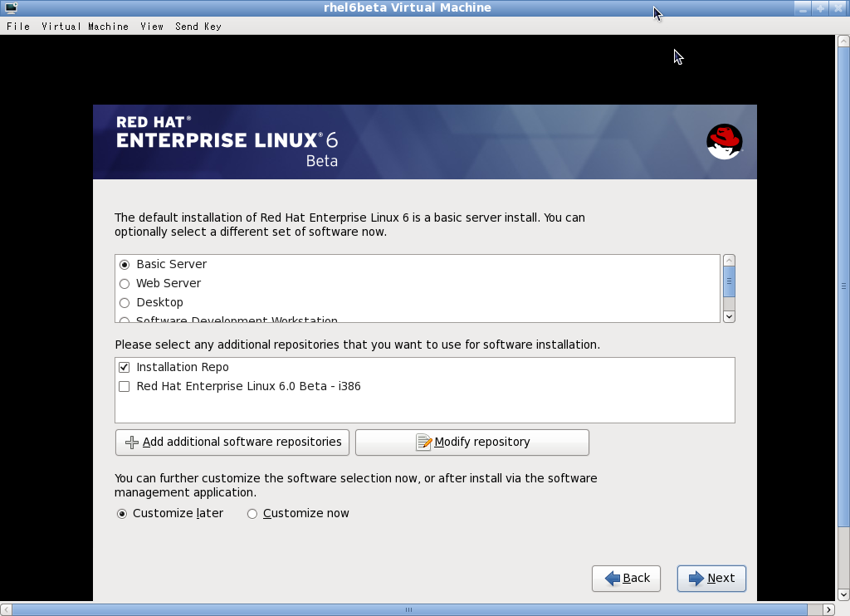Uncheck the Installation Repo checkbox

125,367
